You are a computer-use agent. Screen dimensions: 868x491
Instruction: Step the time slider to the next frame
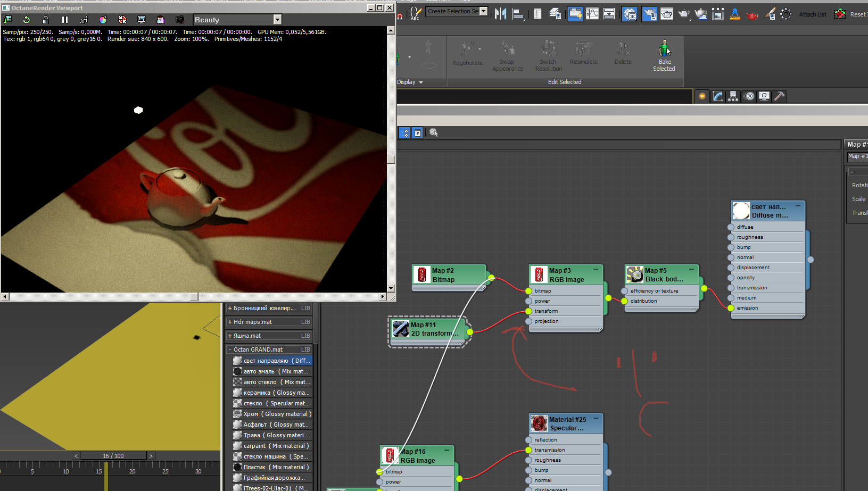[151, 456]
